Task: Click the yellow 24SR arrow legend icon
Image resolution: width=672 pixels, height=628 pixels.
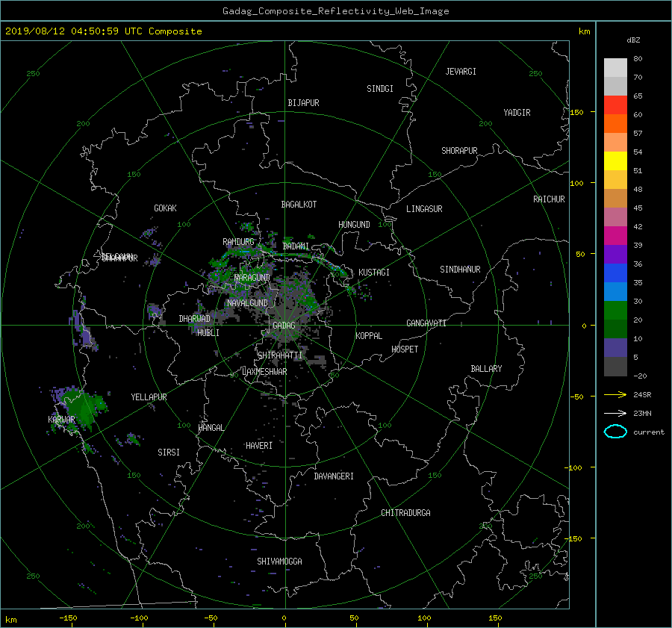Action: point(615,394)
